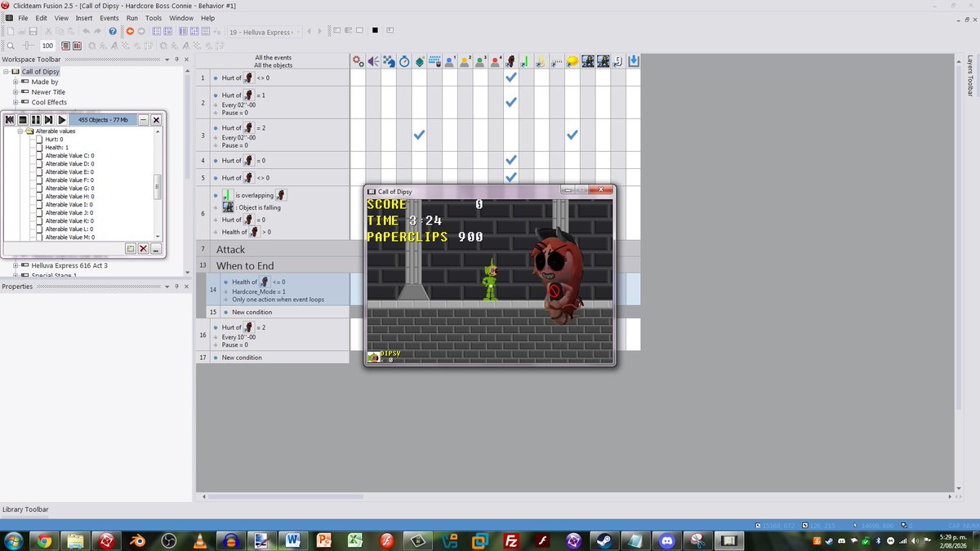Toggle the event 5 action checkmark
980x551 pixels.
pos(511,176)
